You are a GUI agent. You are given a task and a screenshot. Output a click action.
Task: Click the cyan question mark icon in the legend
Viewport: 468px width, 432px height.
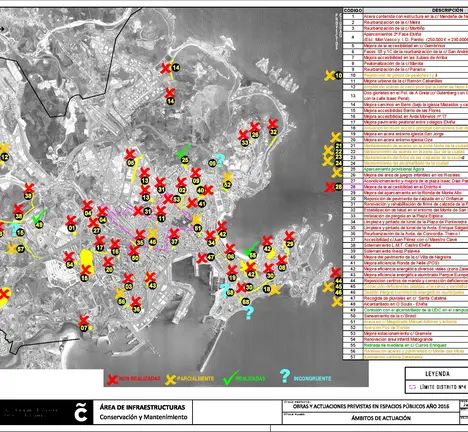pos(285,376)
